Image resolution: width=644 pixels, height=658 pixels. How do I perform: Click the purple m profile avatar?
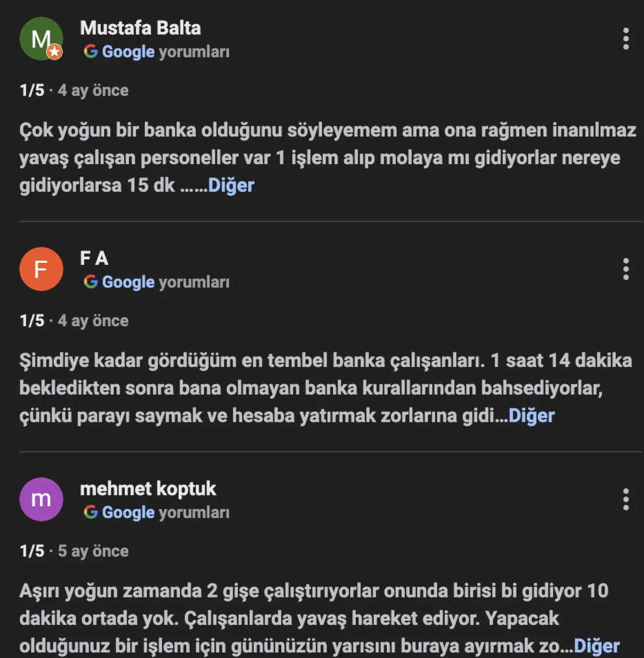41,499
